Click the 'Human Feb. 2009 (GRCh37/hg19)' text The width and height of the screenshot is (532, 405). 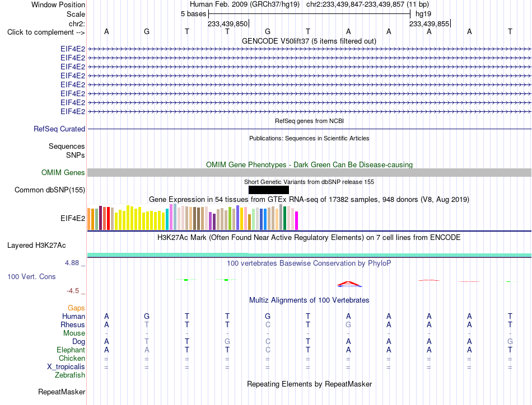tap(245, 4)
